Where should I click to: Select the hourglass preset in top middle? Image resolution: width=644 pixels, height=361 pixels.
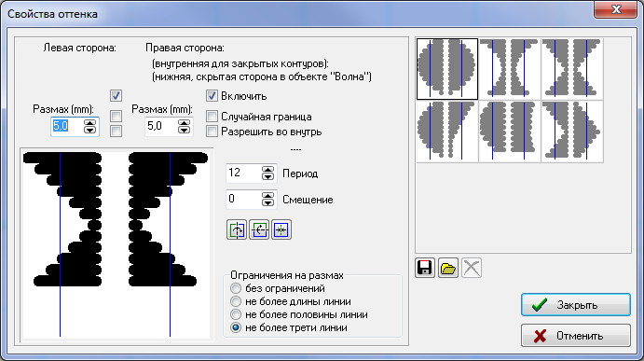[x=509, y=69]
